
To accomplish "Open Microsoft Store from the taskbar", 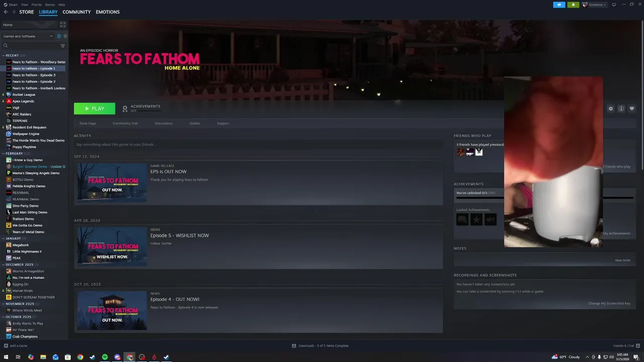I will point(68,357).
